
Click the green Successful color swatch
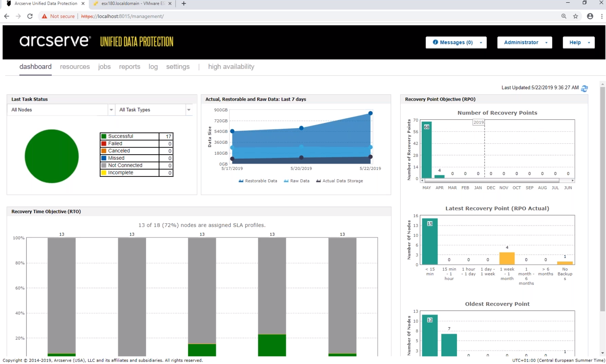coord(104,136)
